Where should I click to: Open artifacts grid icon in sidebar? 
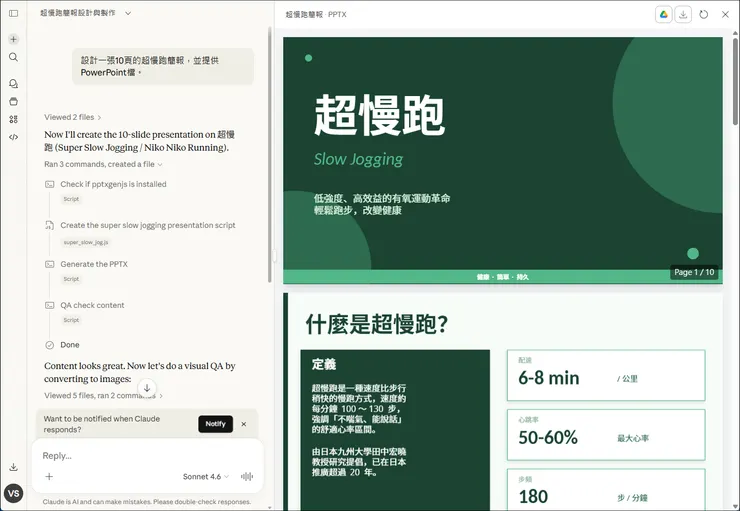[13, 119]
